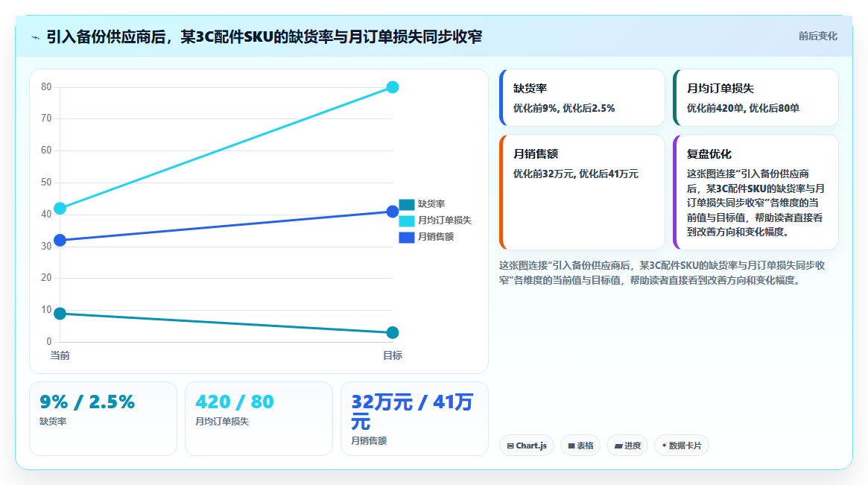
Task: Click the 月销售额 legend label
Action: 436,237
